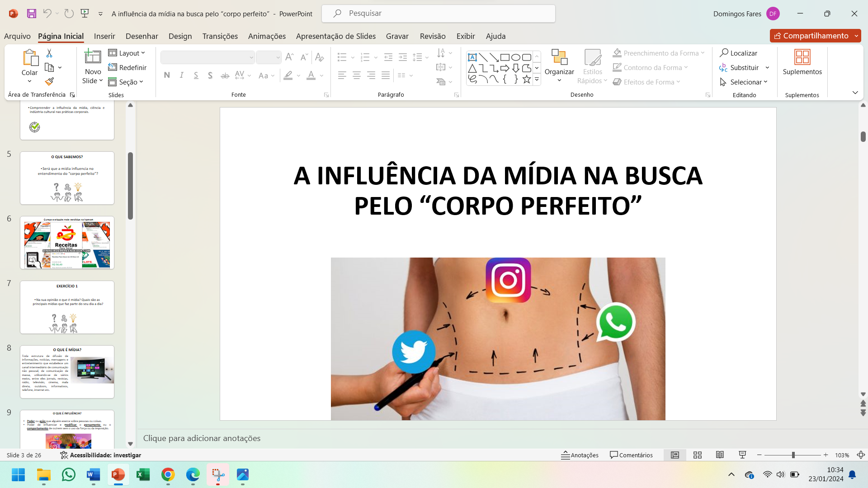
Task: Click the Compartilhamento share button
Action: coord(811,36)
